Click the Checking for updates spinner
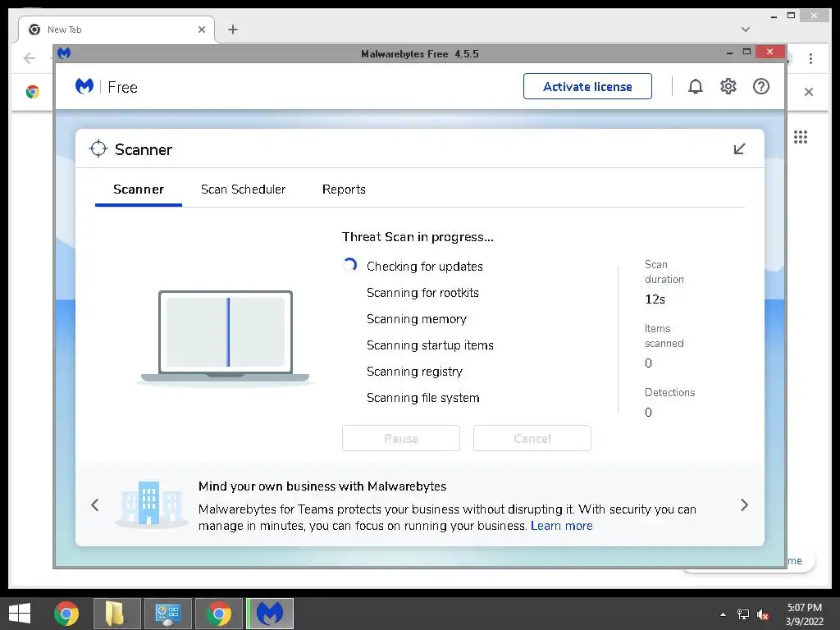The image size is (840, 630). click(x=349, y=265)
